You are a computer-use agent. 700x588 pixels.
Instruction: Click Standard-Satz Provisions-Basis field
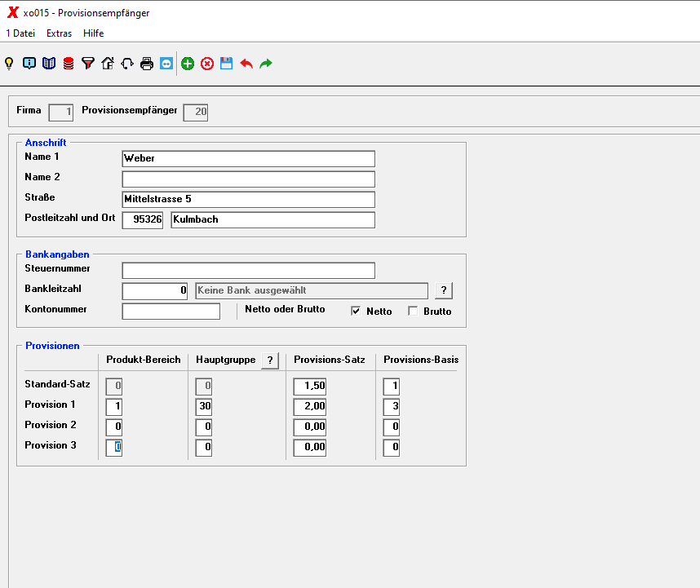click(391, 386)
